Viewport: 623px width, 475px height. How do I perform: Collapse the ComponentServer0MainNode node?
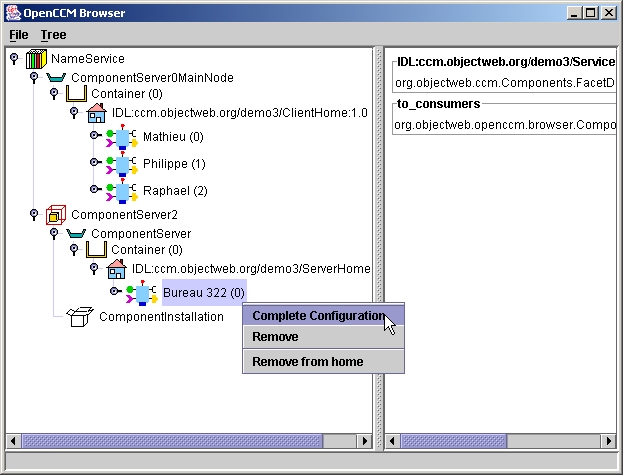[34, 77]
